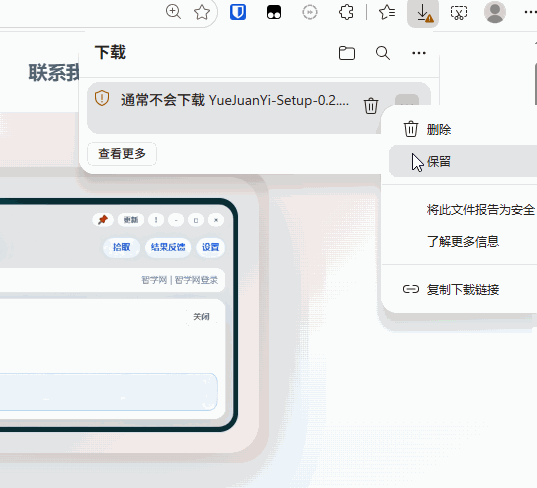Click the 查看更多 button
537x488 pixels.
click(x=122, y=154)
